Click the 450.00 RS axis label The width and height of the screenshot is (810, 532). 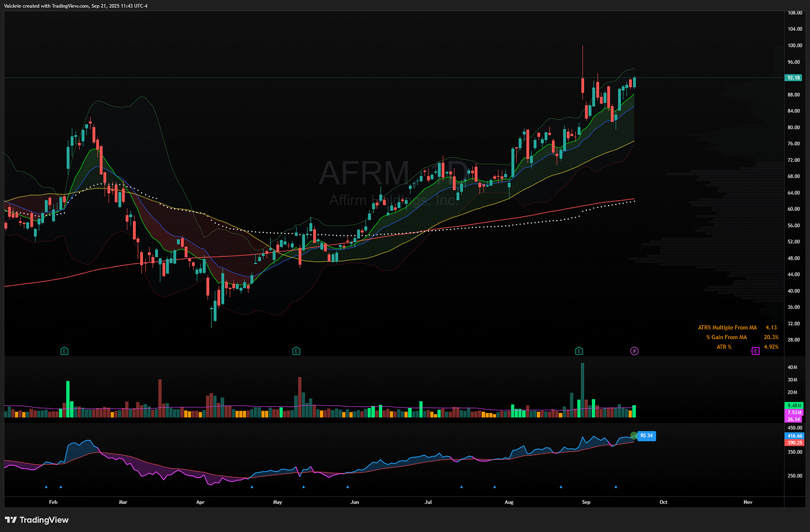[795, 427]
